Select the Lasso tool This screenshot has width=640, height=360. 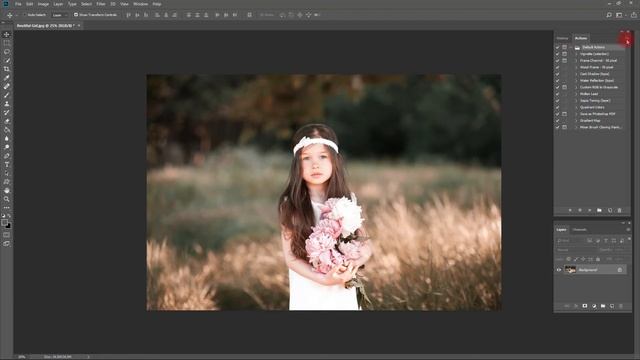tap(7, 52)
